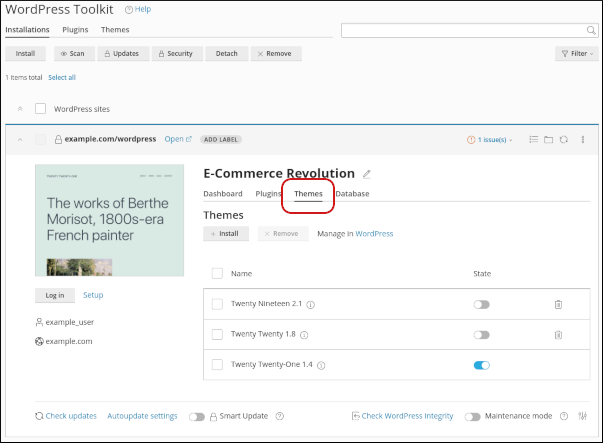Click Autoupdate settings link
Screen dimensions: 603x443
pyautogui.click(x=142, y=416)
